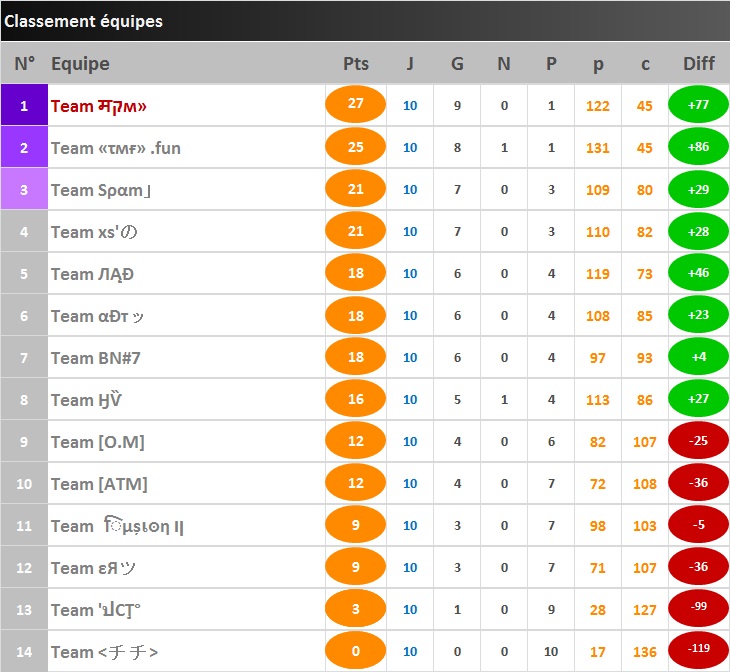Click the red -119 difference badge
Viewport: 730px width, 672px height.
point(698,650)
